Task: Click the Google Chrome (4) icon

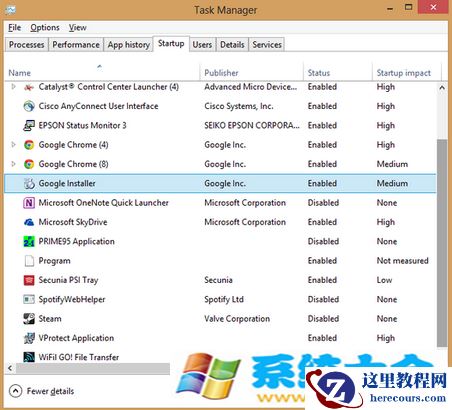Action: pyautogui.click(x=29, y=145)
